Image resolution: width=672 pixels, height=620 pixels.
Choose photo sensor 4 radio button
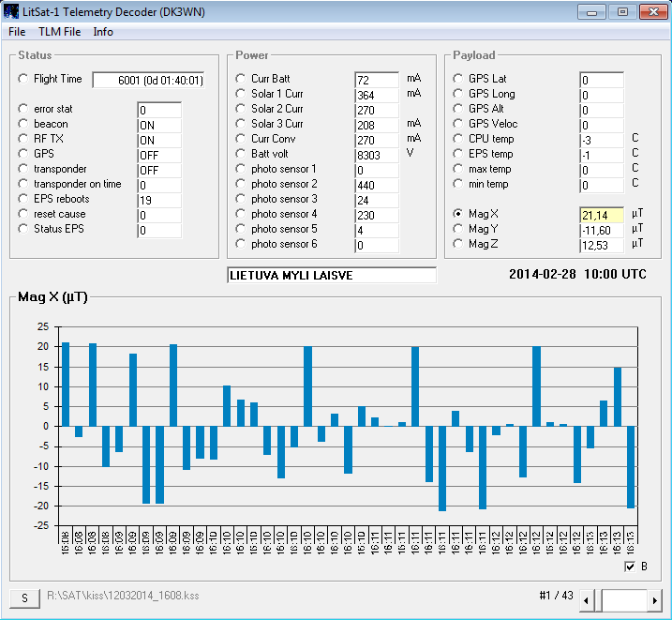[241, 214]
